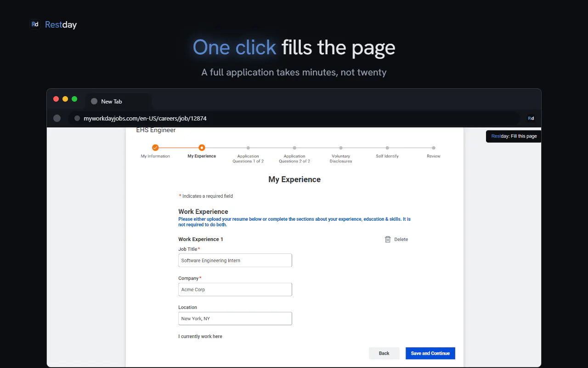Viewport: 588px width, 368px height.
Task: Click the Back button
Action: 384,353
